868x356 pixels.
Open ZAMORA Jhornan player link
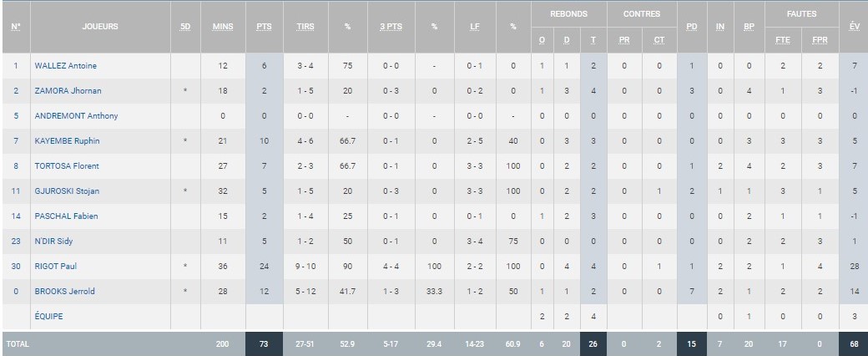click(68, 91)
